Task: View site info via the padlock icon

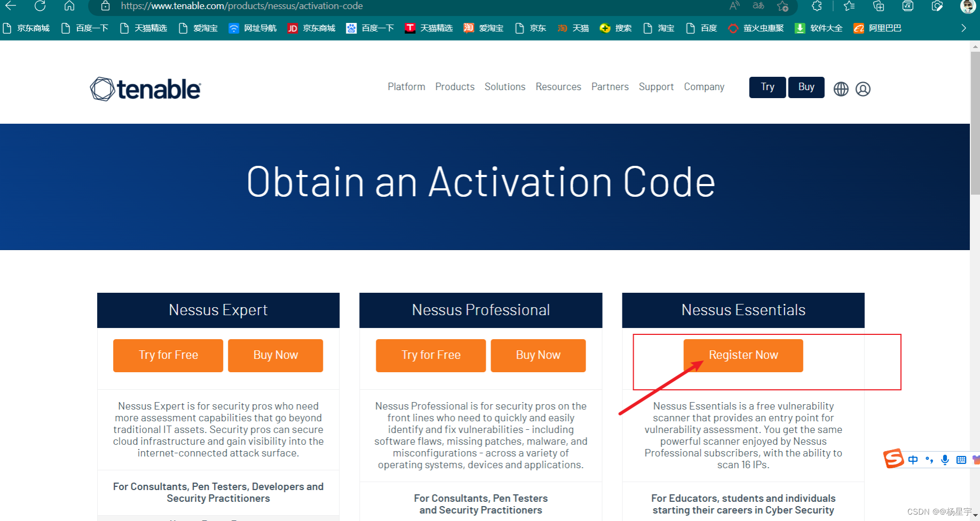Action: point(106,6)
